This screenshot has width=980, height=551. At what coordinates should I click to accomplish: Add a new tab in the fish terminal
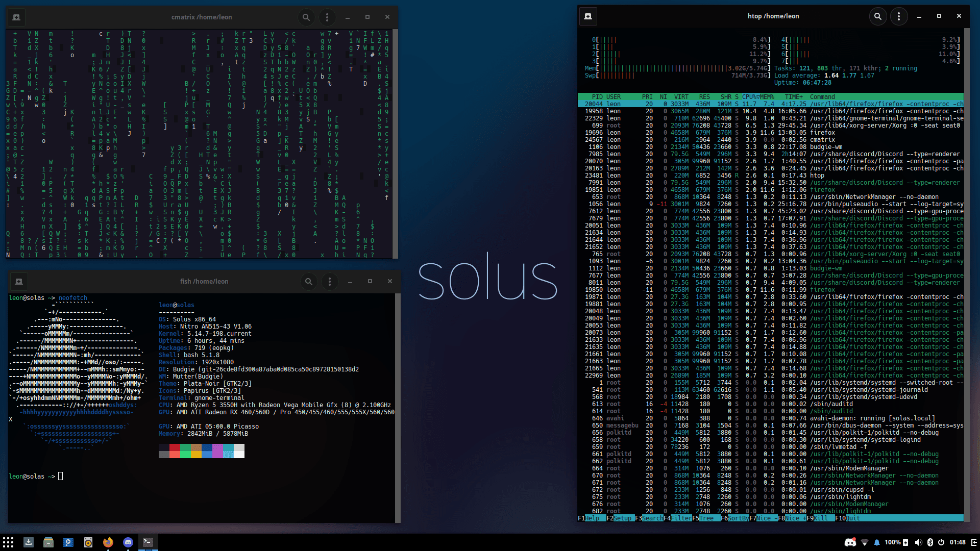[19, 282]
